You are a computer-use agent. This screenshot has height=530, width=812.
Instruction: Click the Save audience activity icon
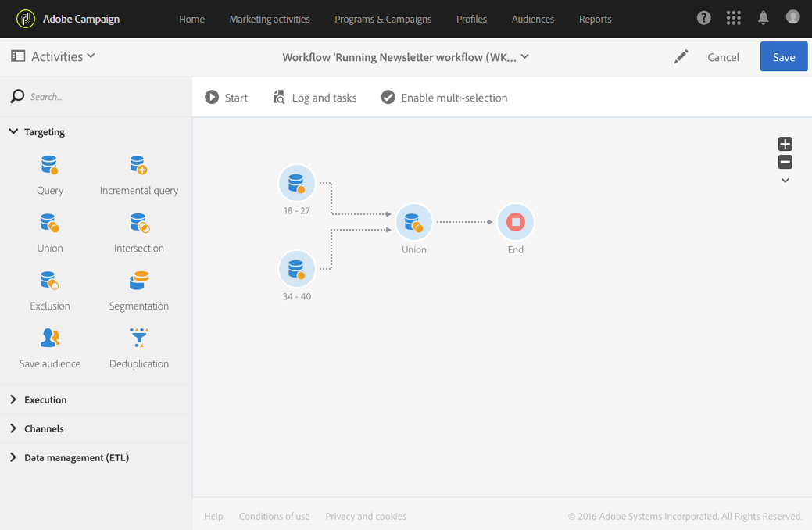point(50,338)
